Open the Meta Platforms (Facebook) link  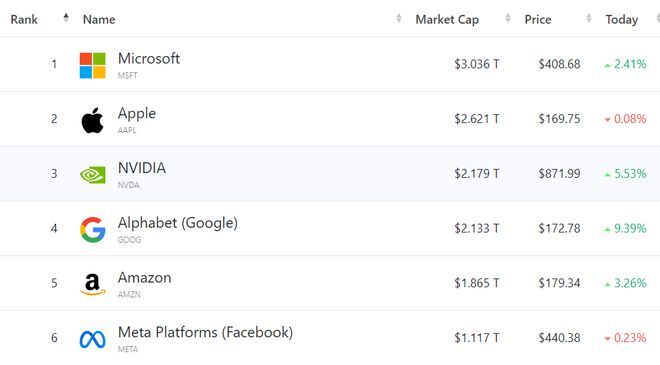pos(205,332)
